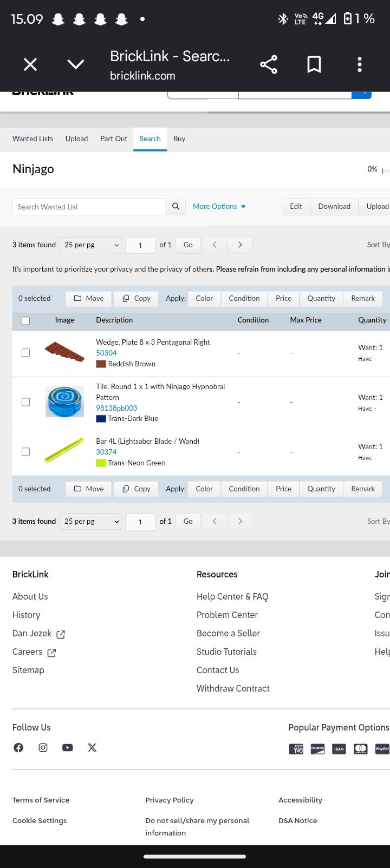Screen dimensions: 390x868
Task: Go to next page arrow in top pagination
Action: click(x=240, y=245)
